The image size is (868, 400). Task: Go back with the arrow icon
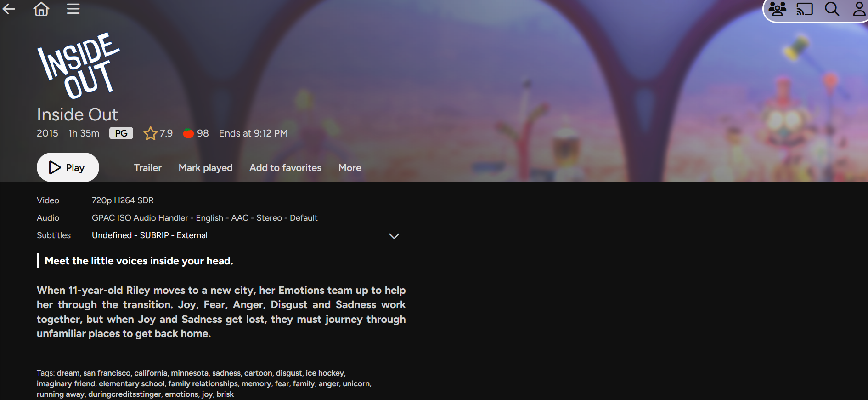pyautogui.click(x=9, y=9)
